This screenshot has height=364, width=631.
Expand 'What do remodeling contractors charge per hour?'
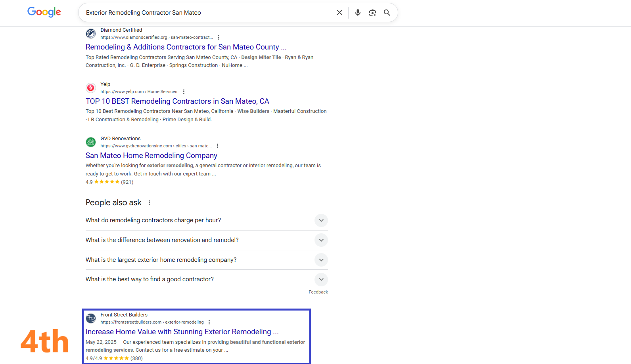click(207, 220)
